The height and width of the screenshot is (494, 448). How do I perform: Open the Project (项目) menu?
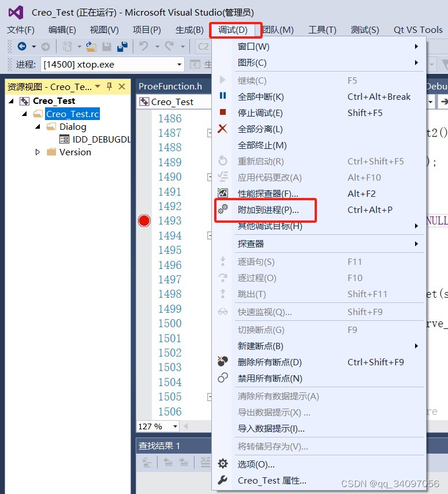147,30
